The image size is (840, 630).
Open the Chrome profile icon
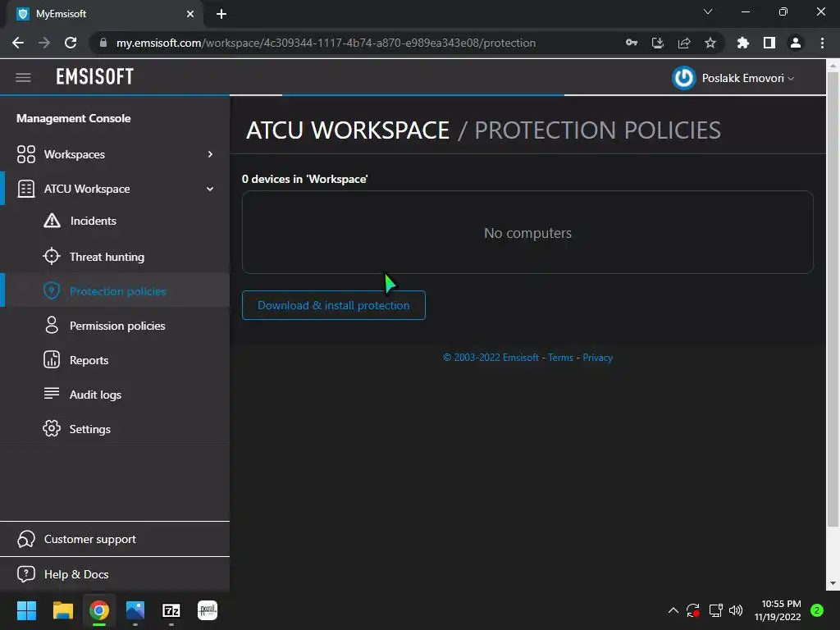click(796, 43)
